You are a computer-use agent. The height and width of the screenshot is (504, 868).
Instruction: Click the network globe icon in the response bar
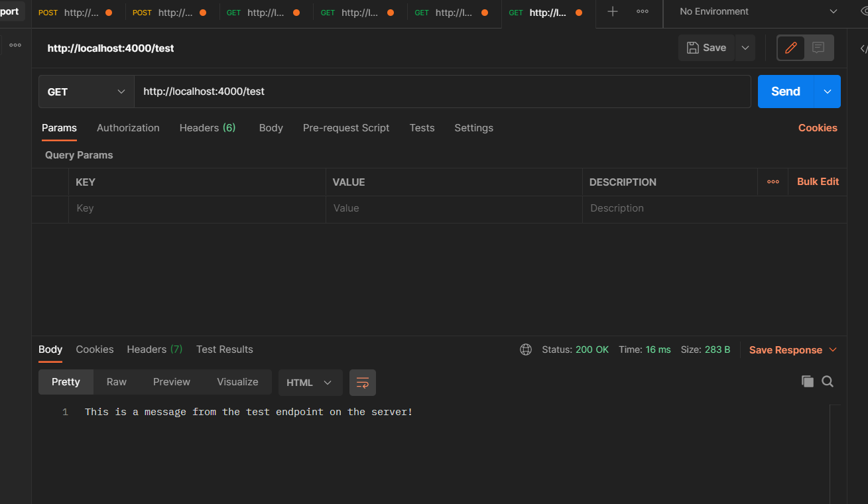pos(526,349)
